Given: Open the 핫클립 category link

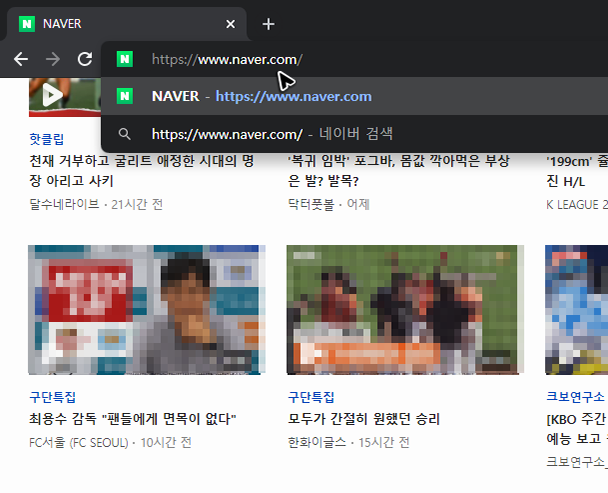Looking at the screenshot, I should 47,139.
